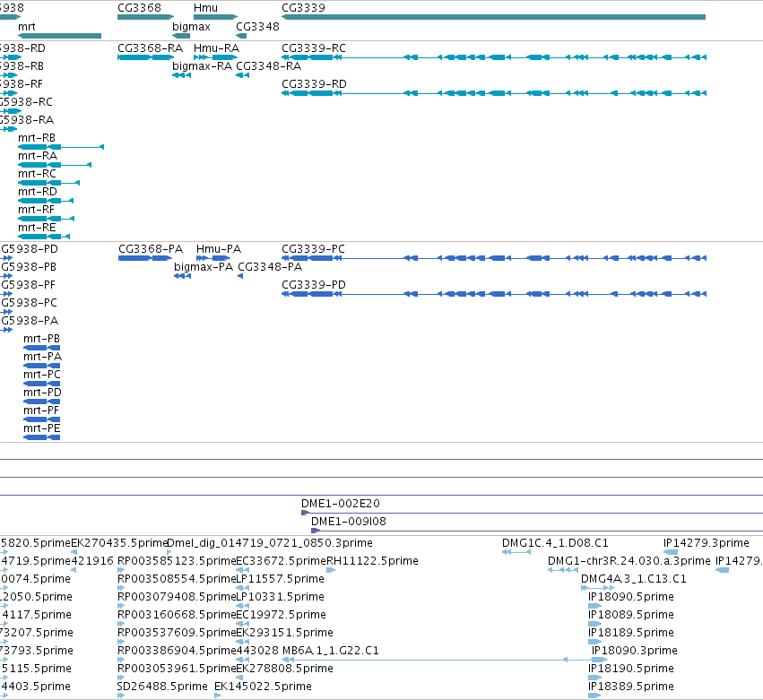Select EST RP003508554.5prime
Viewport: 763px width, 700px height.
[121, 588]
